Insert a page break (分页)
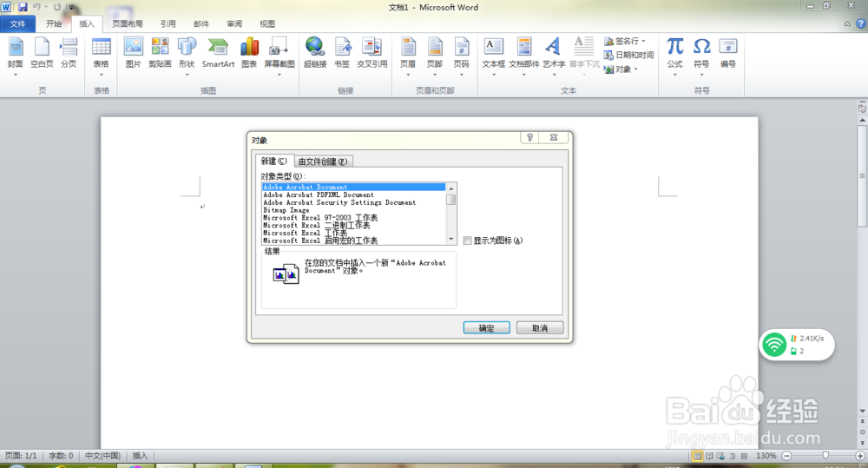Viewport: 868px width, 468px height. (x=69, y=53)
